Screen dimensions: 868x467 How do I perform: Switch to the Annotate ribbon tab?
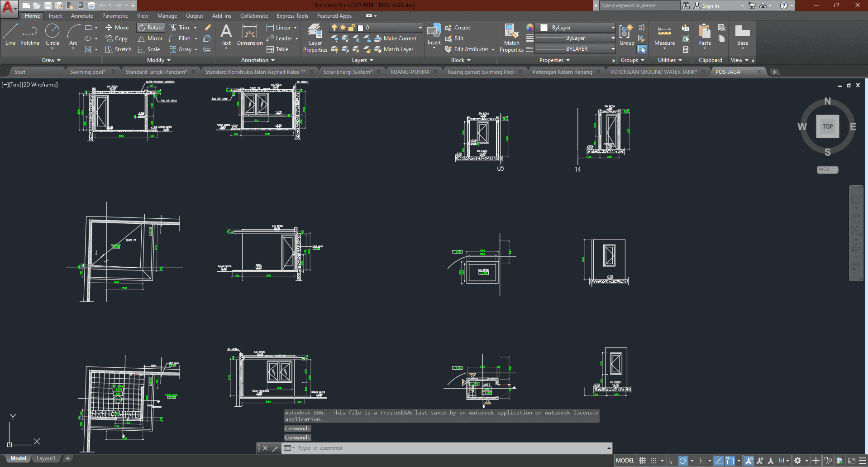click(x=82, y=16)
